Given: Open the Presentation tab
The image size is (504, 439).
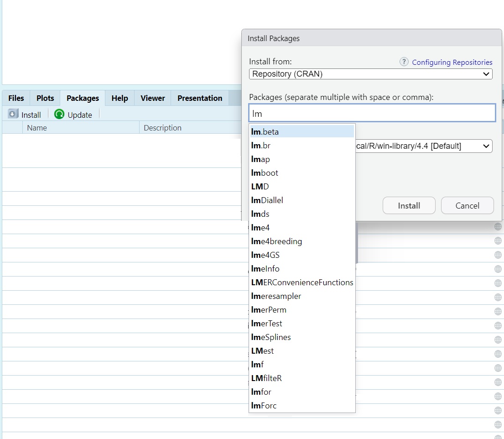Looking at the screenshot, I should tap(200, 98).
